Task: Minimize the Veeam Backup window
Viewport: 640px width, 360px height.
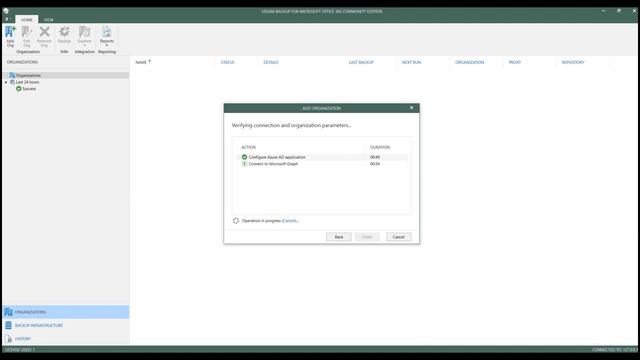Action: click(x=603, y=11)
